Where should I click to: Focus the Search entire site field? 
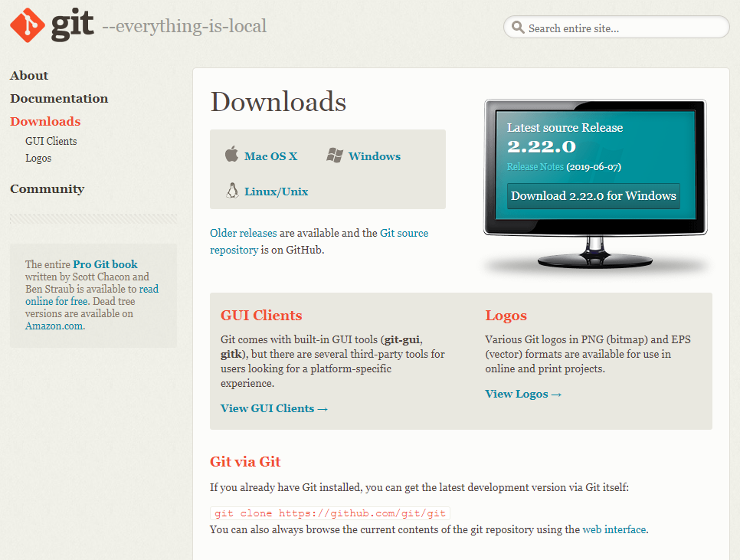click(x=617, y=28)
